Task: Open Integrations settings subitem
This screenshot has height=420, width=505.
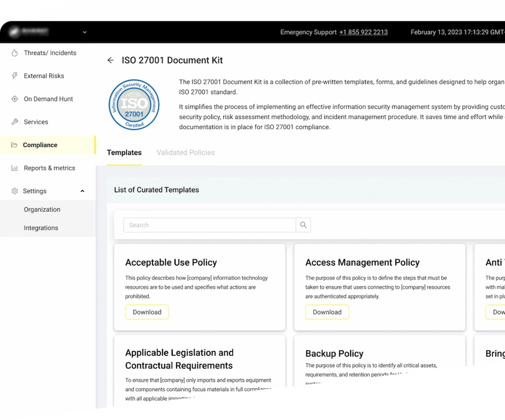Action: (x=48, y=228)
